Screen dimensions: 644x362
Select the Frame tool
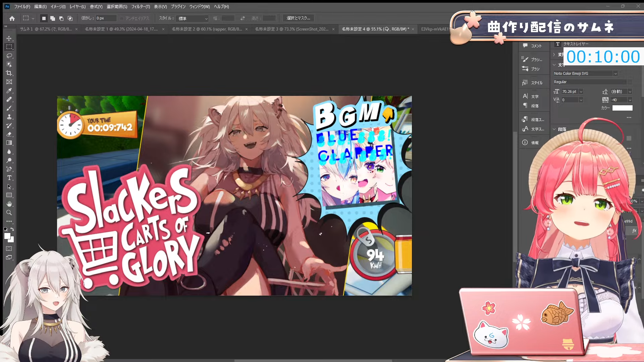[x=9, y=82]
